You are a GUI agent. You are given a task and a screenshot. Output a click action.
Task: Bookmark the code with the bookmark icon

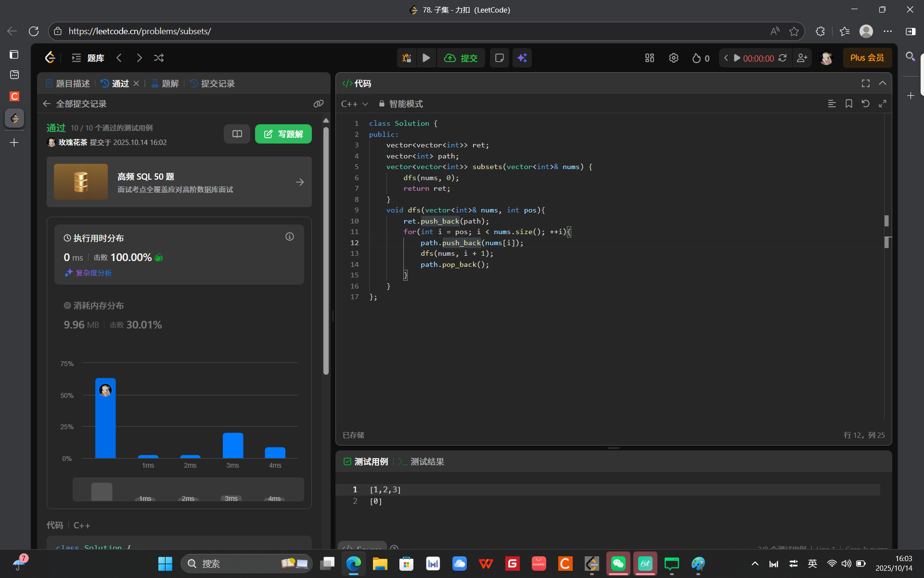point(848,104)
